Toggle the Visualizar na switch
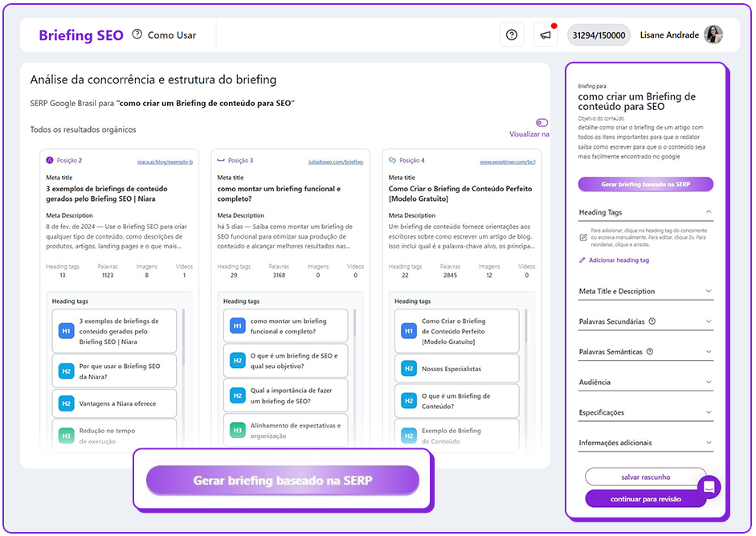756x536 pixels. pos(542,122)
